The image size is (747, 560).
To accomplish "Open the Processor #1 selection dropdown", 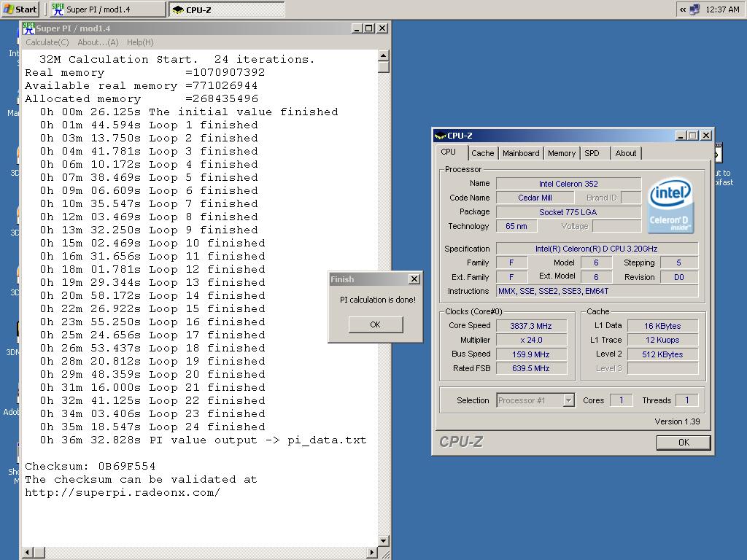I will [535, 400].
